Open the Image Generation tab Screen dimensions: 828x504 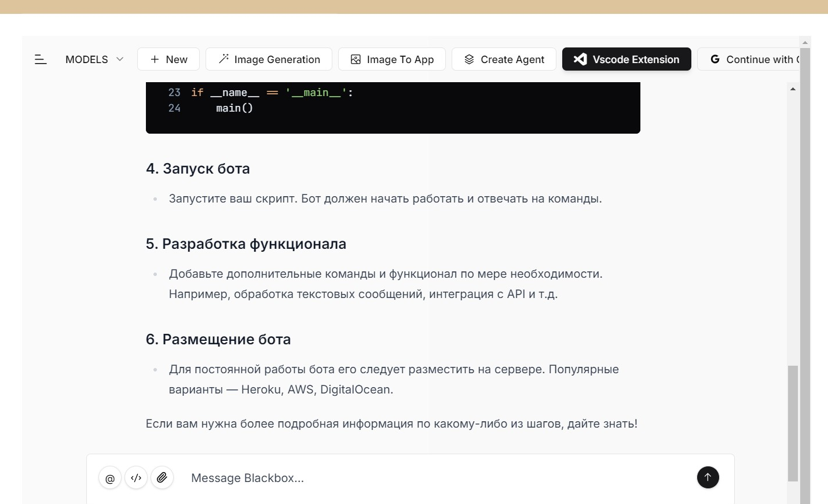click(269, 59)
